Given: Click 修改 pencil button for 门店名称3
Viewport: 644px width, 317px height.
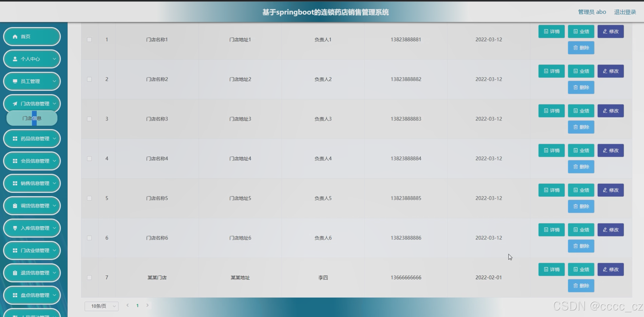Looking at the screenshot, I should 610,111.
